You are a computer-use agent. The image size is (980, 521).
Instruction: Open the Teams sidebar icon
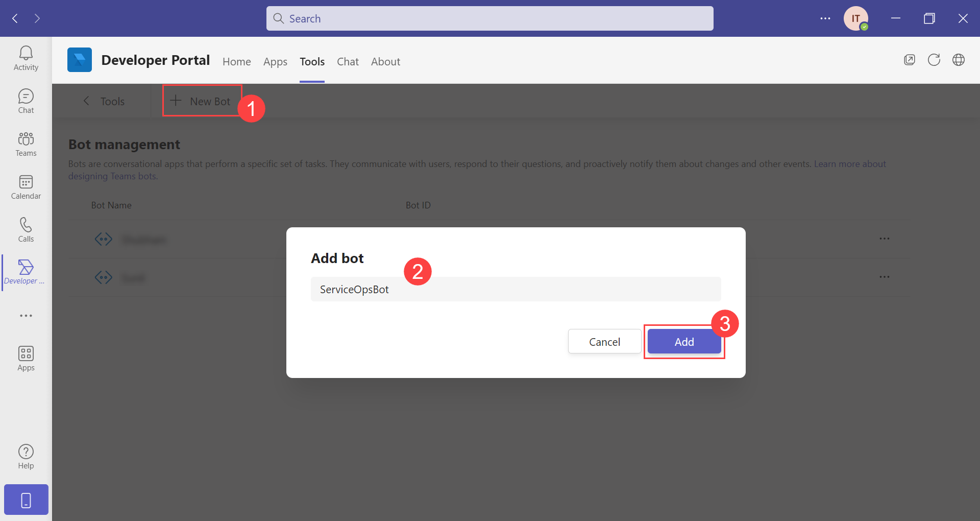click(x=26, y=144)
